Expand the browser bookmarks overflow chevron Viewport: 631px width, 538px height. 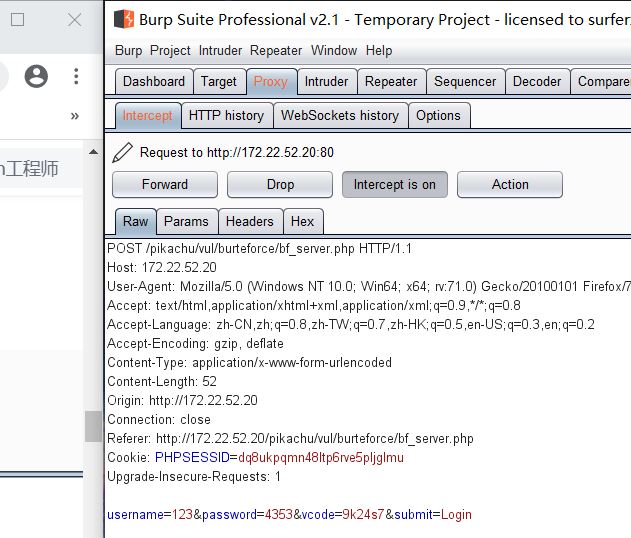tap(75, 116)
